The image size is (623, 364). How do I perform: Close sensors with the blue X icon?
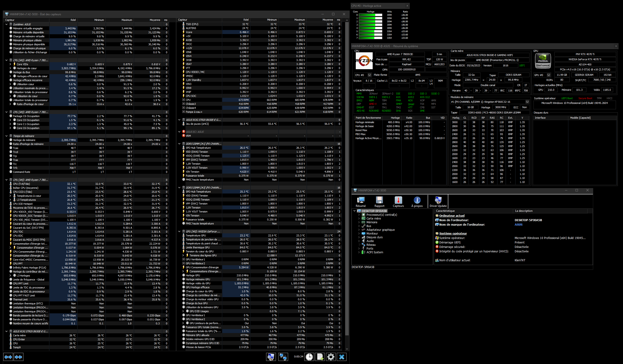tap(342, 357)
